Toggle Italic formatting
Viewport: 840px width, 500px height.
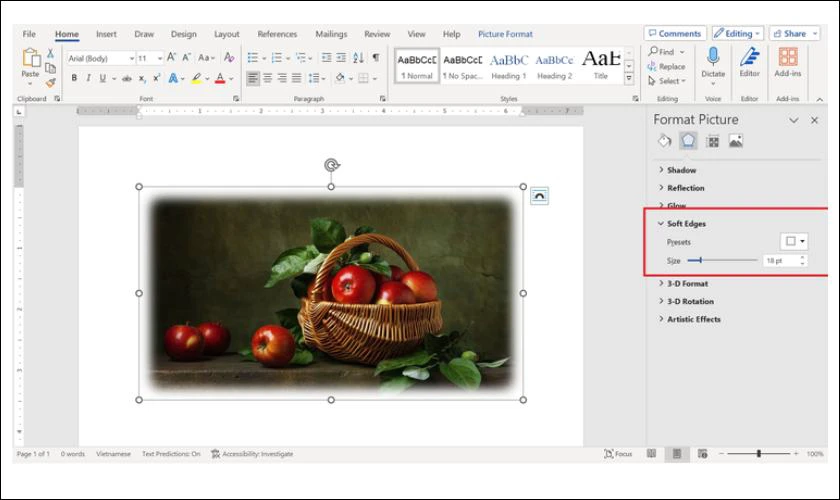pyautogui.click(x=88, y=78)
